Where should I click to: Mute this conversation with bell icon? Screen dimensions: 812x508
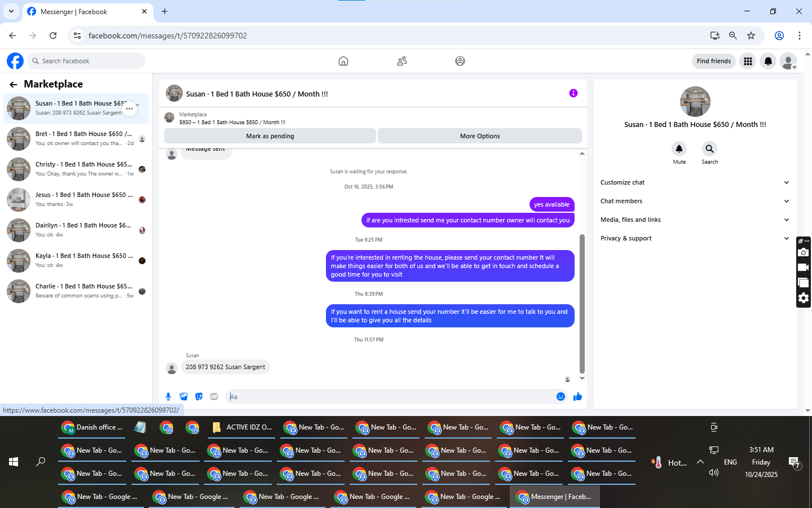679,148
